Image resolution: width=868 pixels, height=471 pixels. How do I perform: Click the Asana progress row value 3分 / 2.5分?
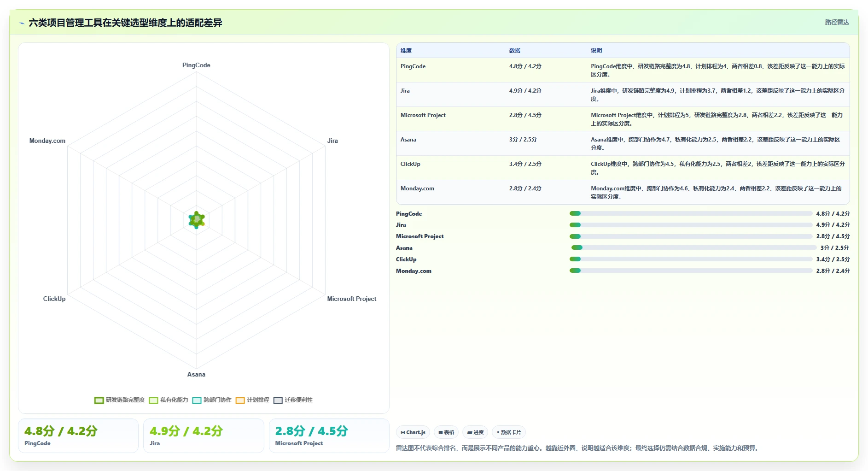coord(834,248)
